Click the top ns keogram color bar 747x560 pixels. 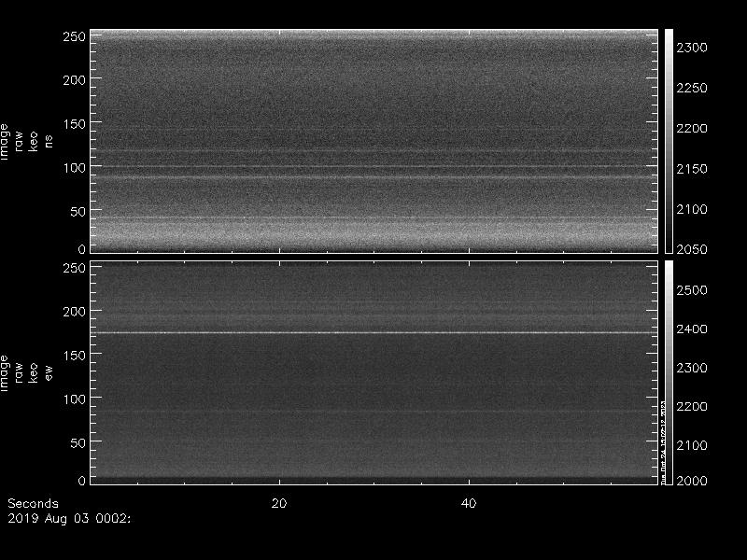click(669, 140)
